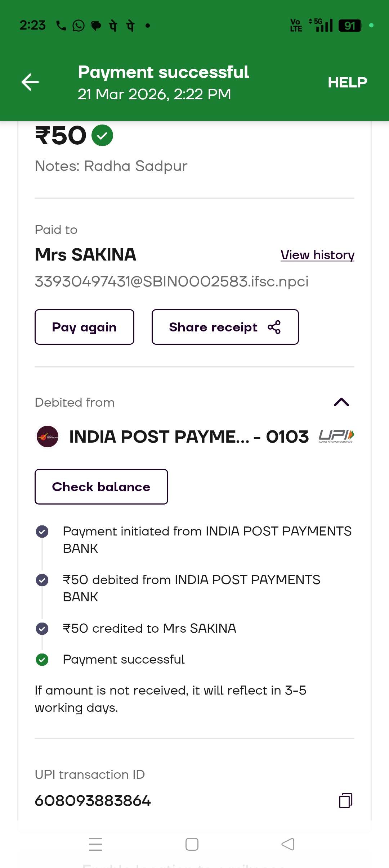Click the View history link
389x868 pixels.
coord(317,255)
